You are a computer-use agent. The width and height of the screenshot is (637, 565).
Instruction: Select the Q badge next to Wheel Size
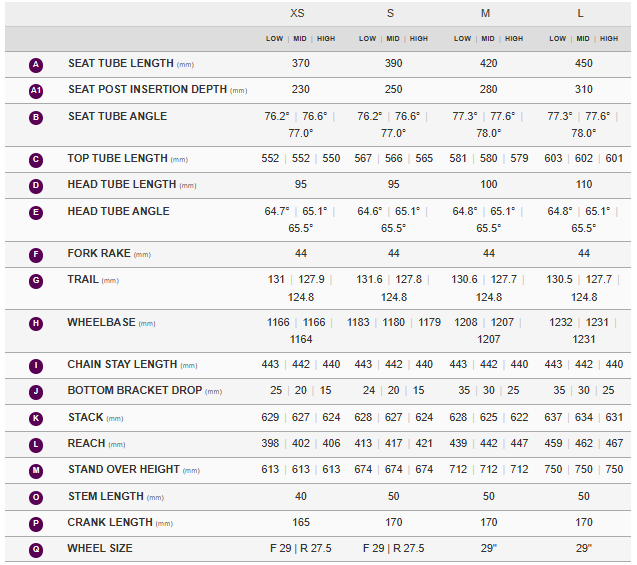pos(36,549)
